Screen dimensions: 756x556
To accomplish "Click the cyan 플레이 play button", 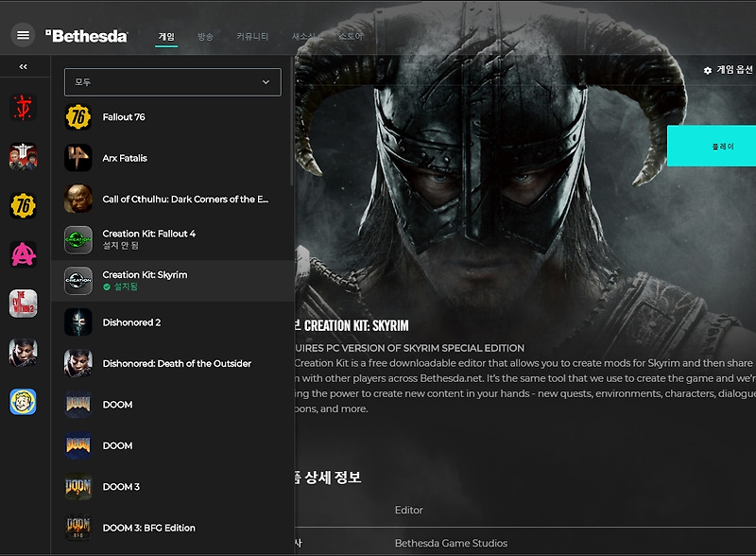I will click(x=712, y=146).
